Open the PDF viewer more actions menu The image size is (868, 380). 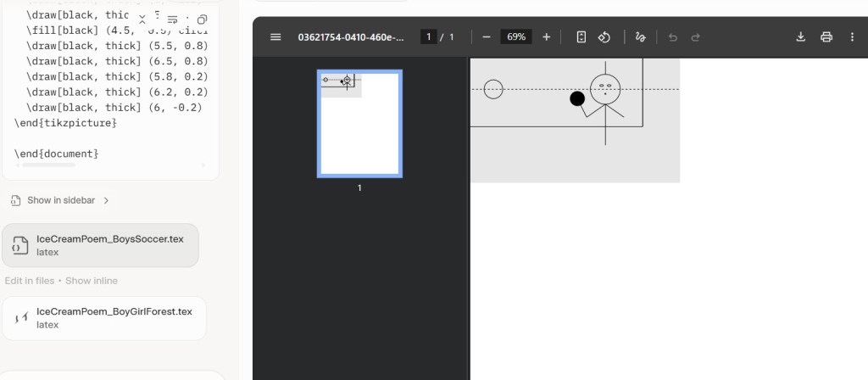coord(852,37)
